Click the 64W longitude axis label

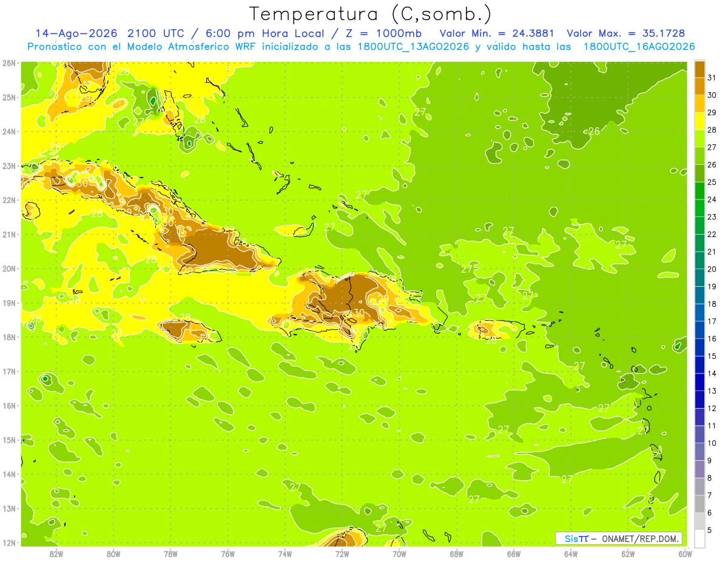pos(571,554)
